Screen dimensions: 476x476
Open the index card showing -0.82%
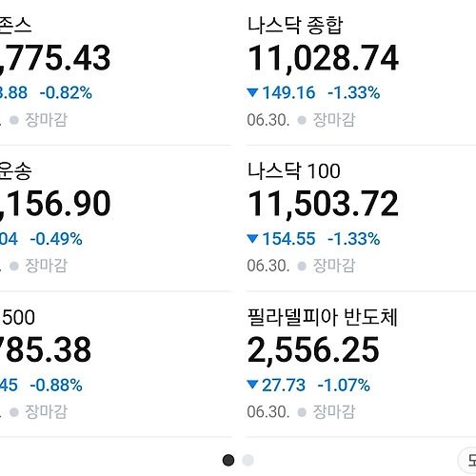(116, 72)
